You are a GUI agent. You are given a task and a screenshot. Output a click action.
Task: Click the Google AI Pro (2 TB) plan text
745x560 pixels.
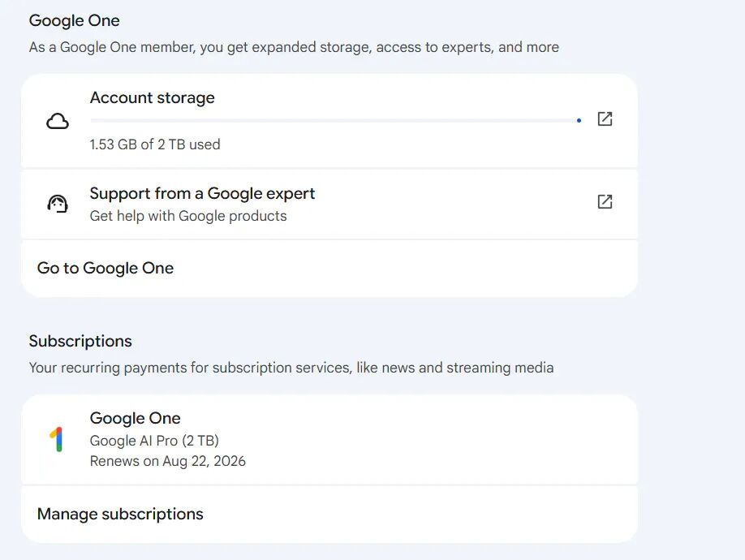(x=154, y=441)
